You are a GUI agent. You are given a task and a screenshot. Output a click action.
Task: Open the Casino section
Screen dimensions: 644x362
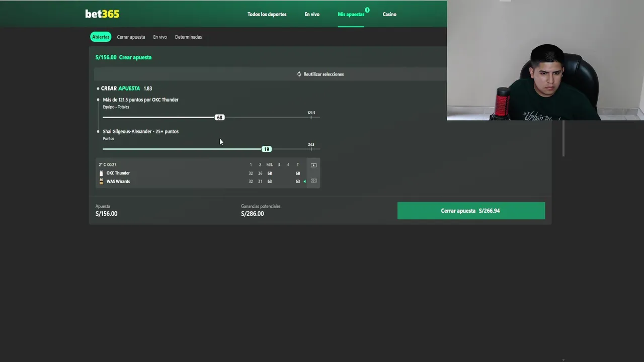(389, 14)
